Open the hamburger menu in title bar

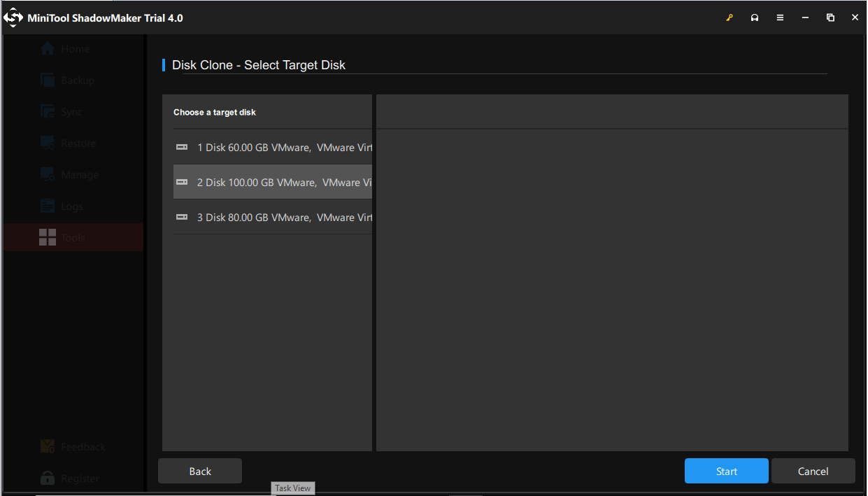780,18
